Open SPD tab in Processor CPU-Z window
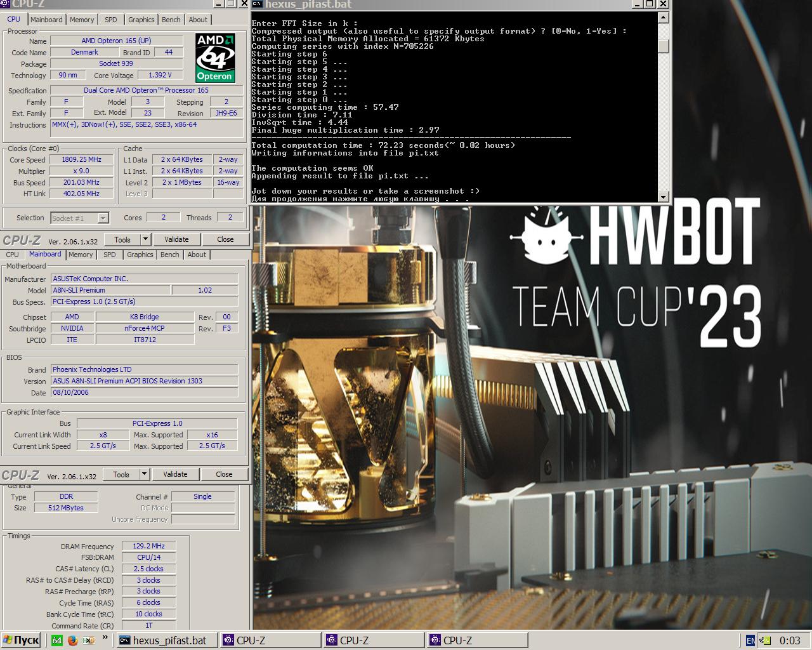 111,20
